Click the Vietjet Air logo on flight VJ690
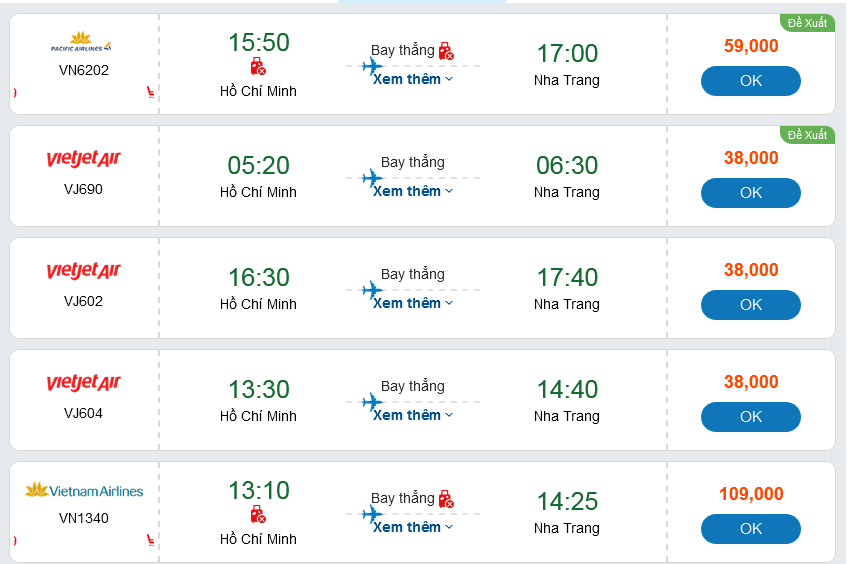 click(x=83, y=159)
